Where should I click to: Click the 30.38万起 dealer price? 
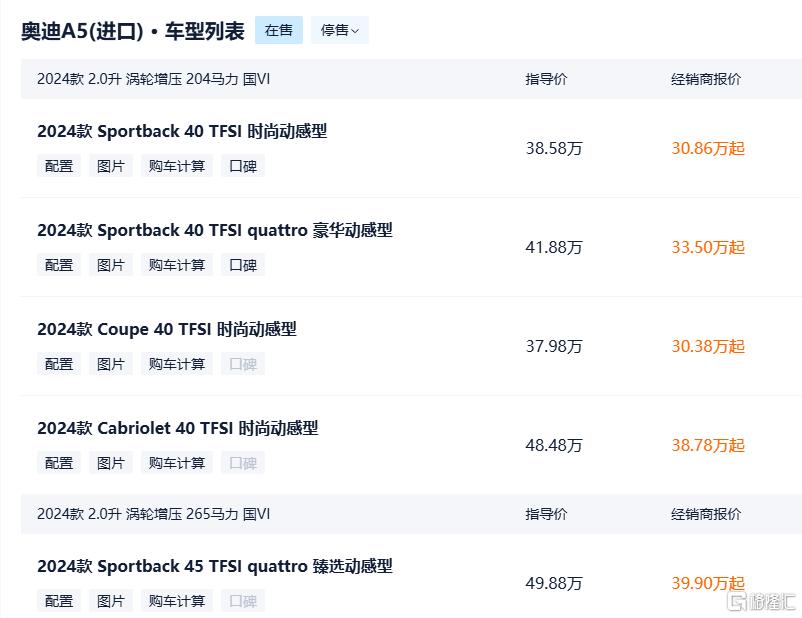coord(708,346)
